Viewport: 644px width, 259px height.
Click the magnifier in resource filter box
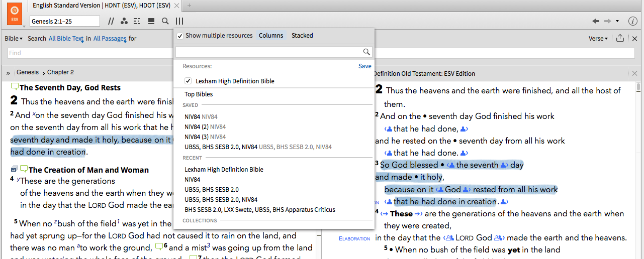[367, 52]
